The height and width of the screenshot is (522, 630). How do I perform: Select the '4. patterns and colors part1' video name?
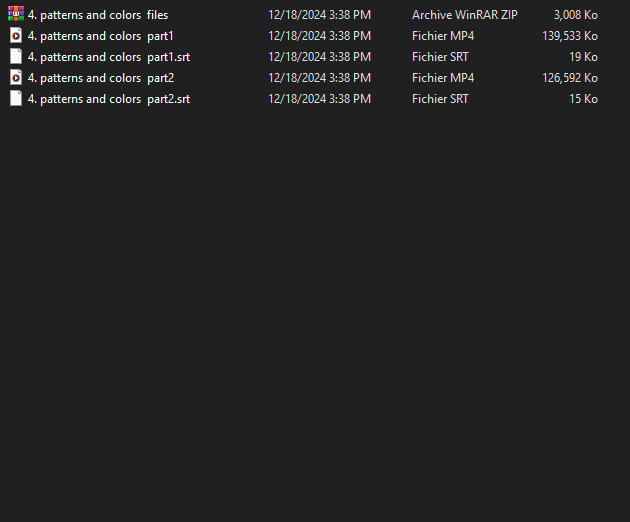coord(100,36)
